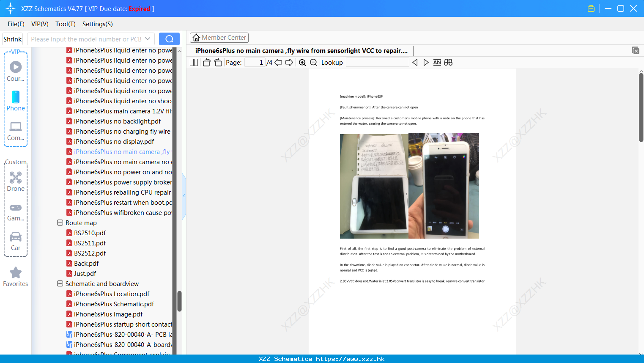The image size is (644, 363).
Task: Zoom out of the PDF
Action: pos(313,63)
